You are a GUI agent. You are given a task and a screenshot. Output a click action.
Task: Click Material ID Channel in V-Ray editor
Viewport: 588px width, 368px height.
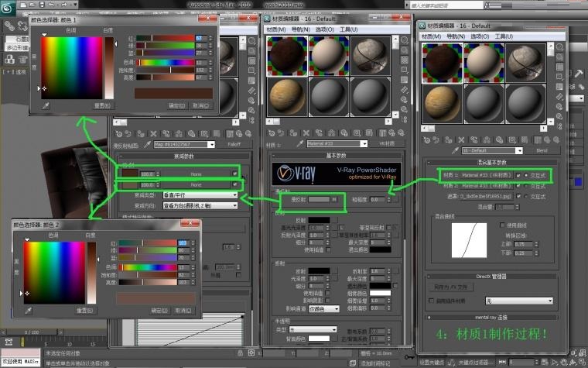pyautogui.click(x=357, y=133)
